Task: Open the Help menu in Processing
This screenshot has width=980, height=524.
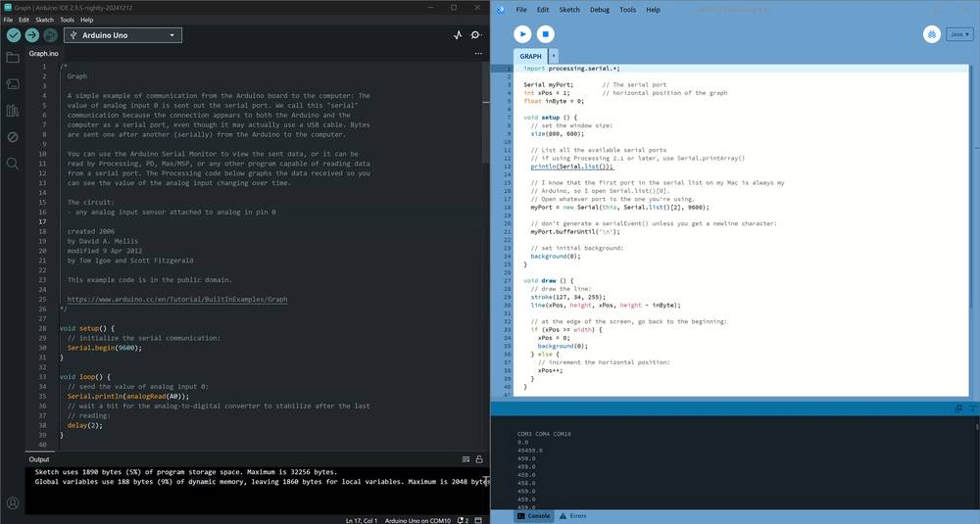Action: pyautogui.click(x=653, y=10)
